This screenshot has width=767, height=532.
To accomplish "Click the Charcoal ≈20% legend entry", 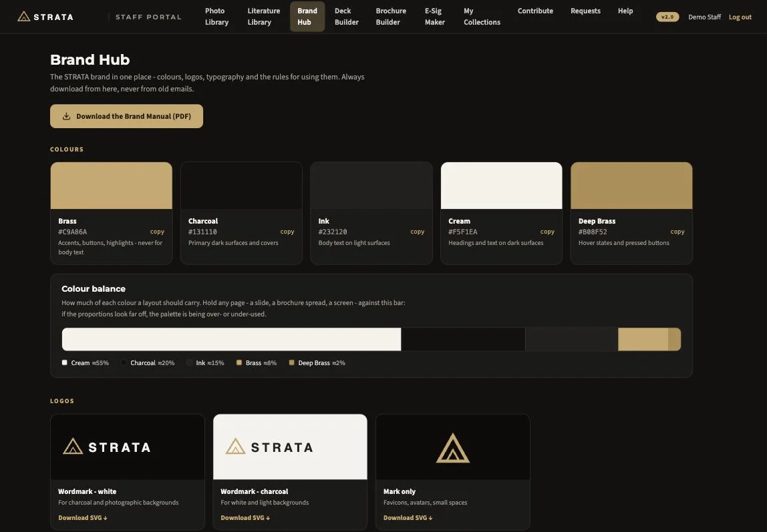I will [148, 363].
